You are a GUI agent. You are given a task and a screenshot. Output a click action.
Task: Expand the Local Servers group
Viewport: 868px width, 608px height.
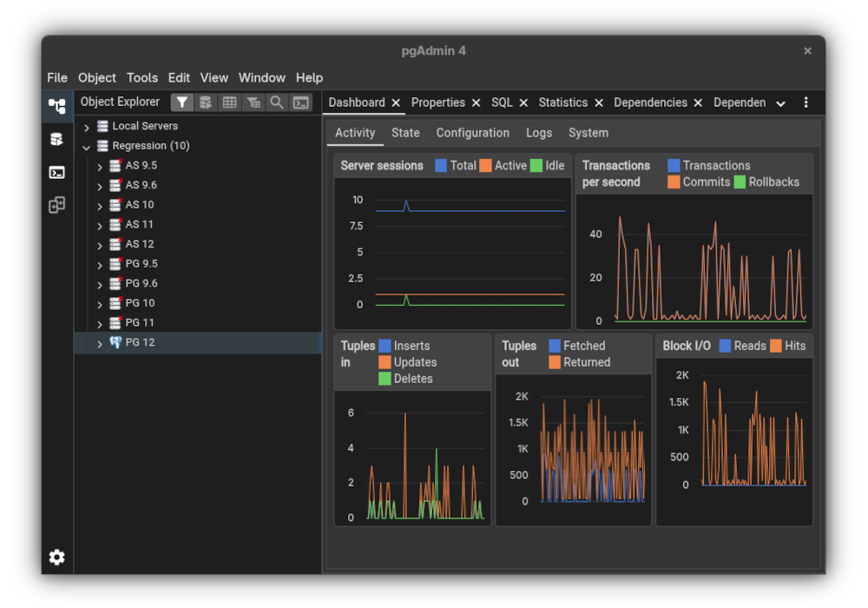pos(86,127)
